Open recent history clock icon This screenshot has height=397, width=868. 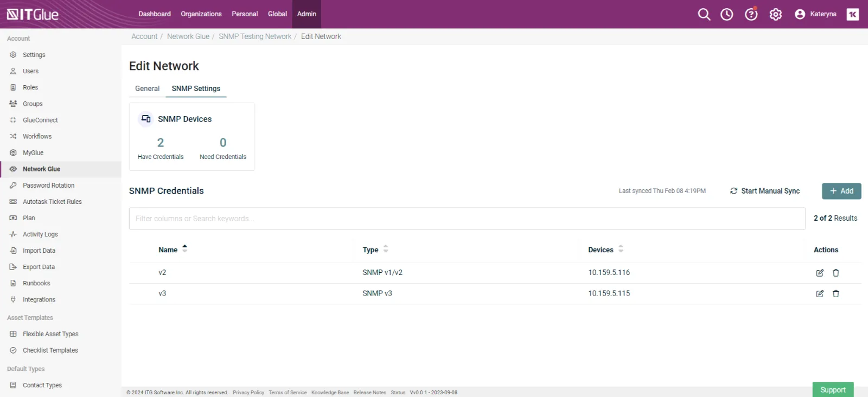[x=726, y=15]
